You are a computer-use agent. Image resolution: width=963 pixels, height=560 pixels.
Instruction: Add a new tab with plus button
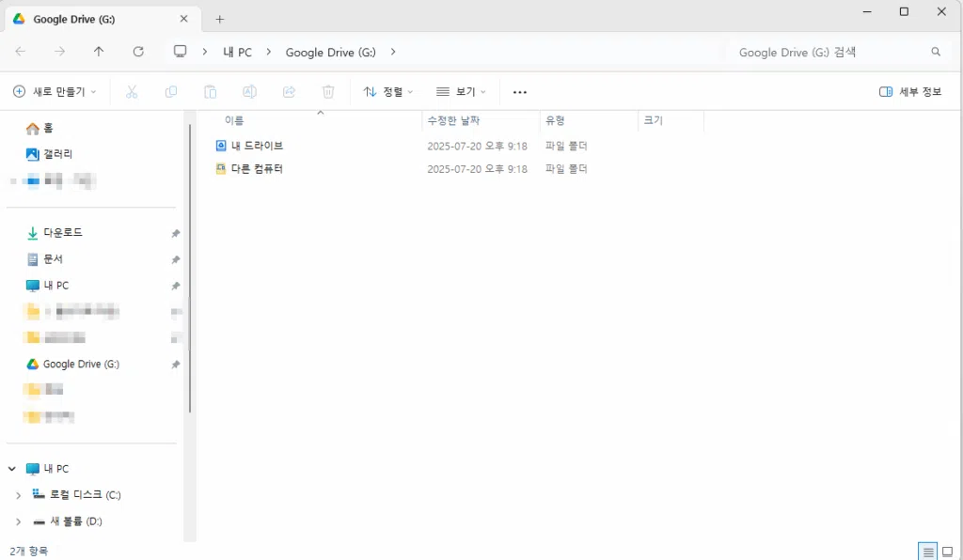(220, 19)
